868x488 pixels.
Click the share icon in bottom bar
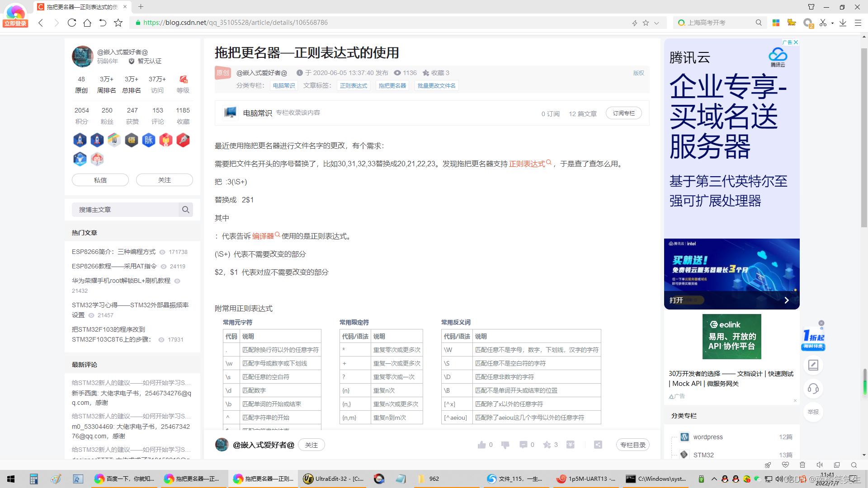(598, 445)
